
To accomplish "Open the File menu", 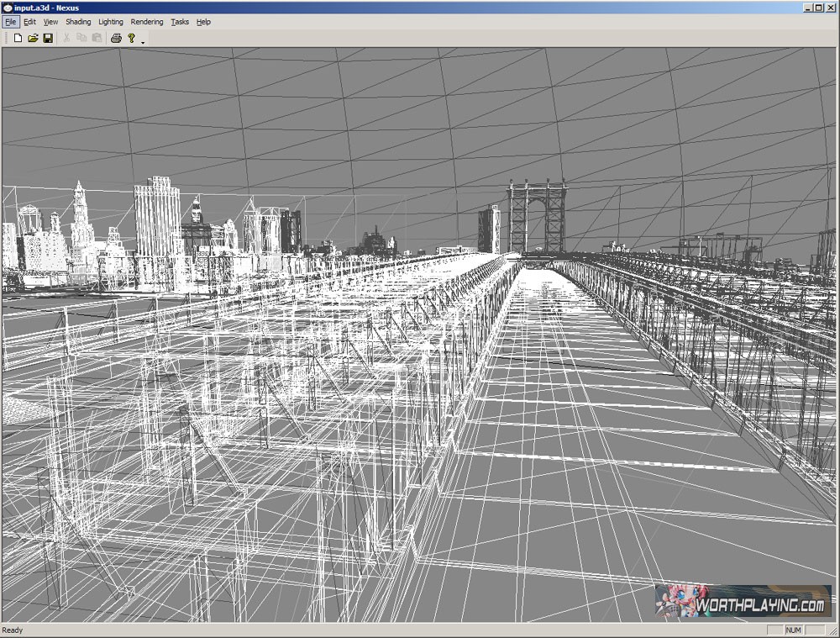I will pyautogui.click(x=10, y=22).
